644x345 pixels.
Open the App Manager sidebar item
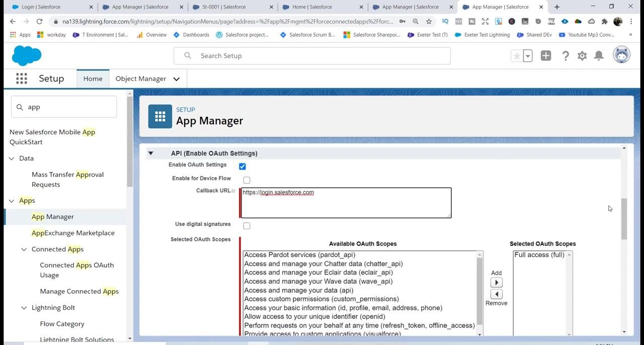pos(53,217)
